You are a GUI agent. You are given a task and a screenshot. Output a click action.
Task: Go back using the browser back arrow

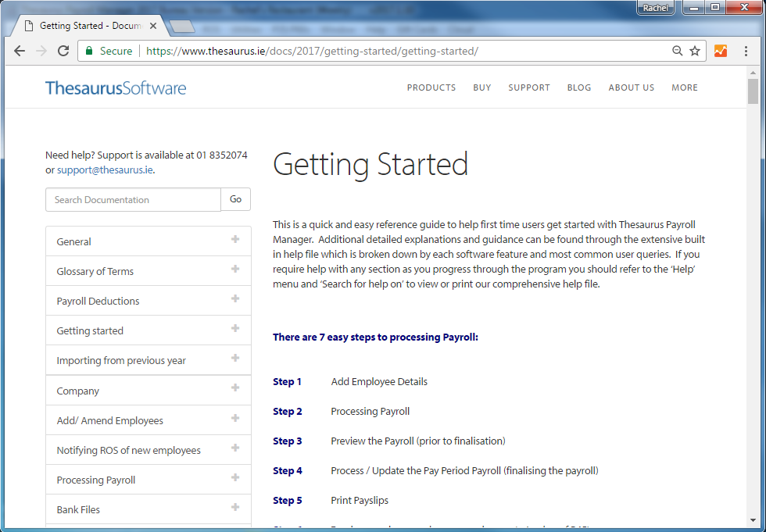[20, 51]
